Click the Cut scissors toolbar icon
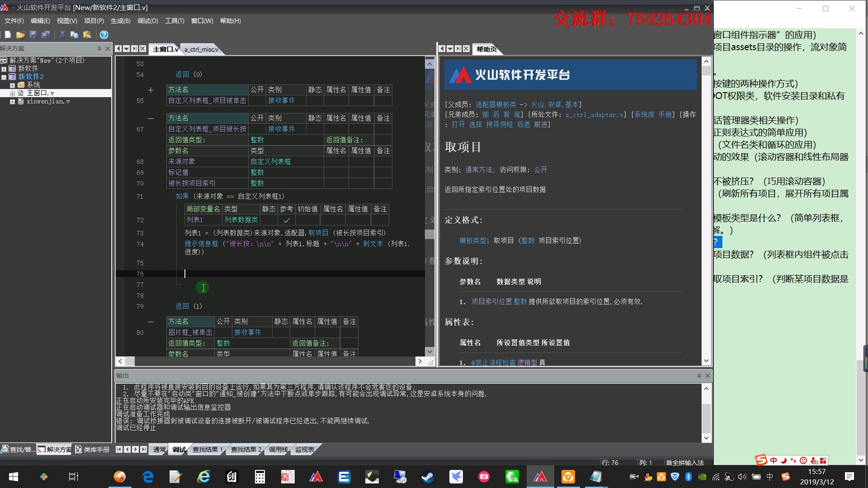Screen dimensions: 868x488 pyautogui.click(x=62, y=35)
